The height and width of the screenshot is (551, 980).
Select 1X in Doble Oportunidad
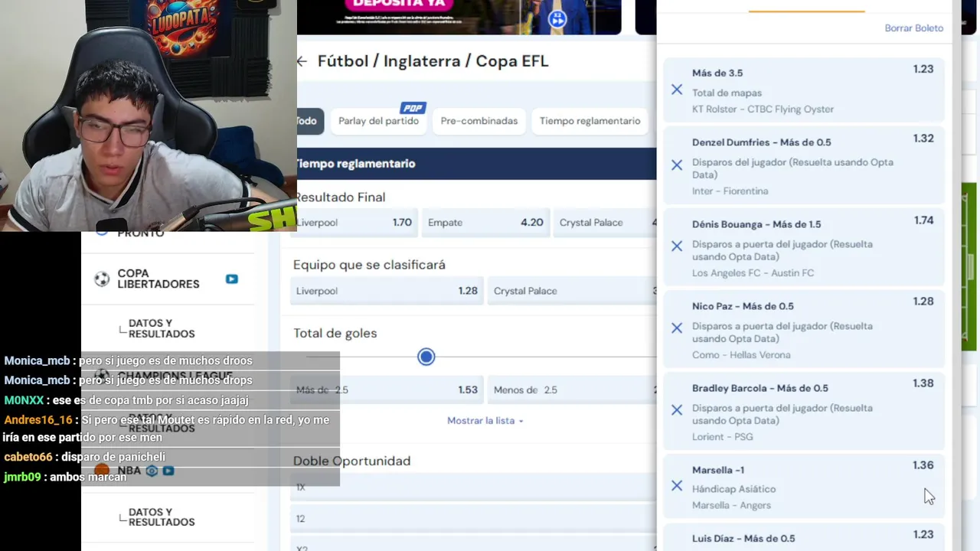[x=473, y=487]
